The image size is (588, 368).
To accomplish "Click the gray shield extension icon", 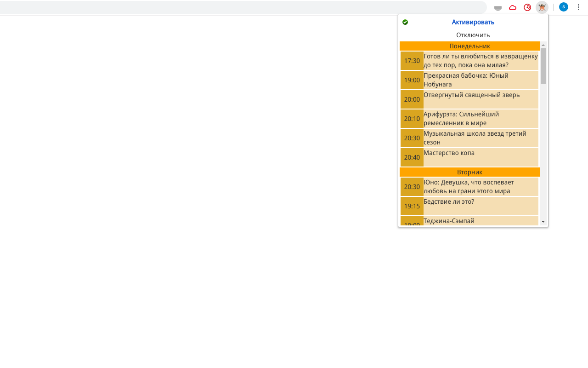I will (x=498, y=8).
